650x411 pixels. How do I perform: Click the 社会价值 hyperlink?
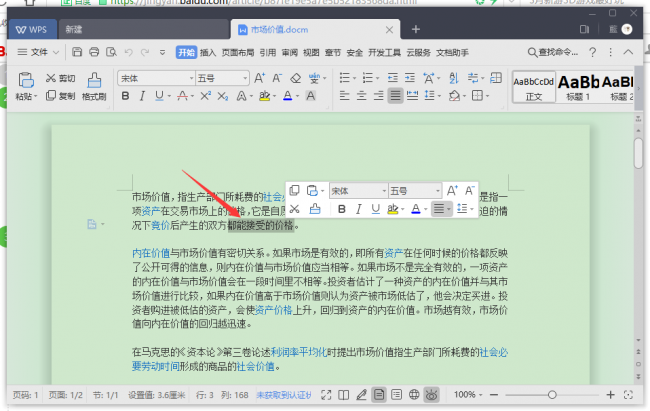[255, 367]
